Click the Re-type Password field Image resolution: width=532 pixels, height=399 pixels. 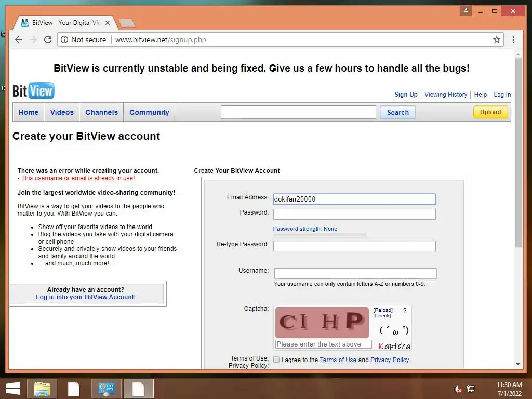354,246
